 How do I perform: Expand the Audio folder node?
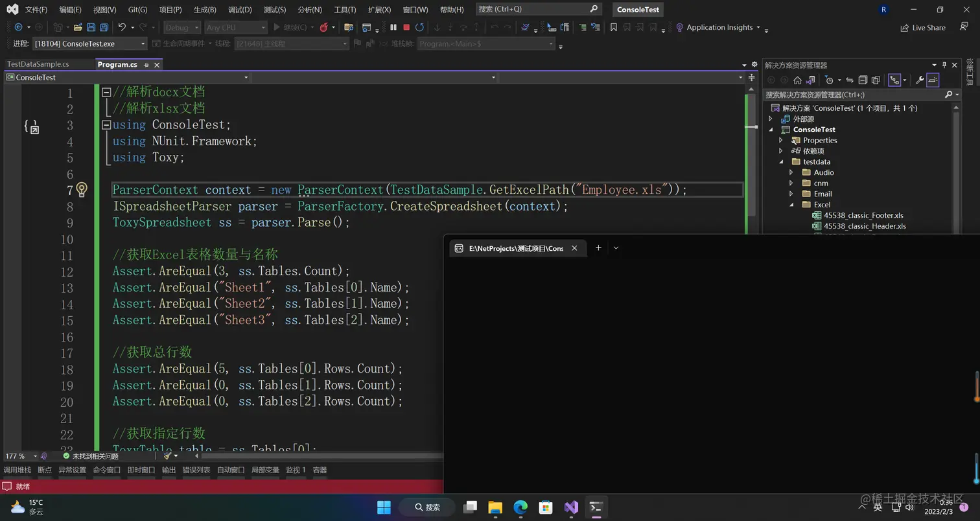pyautogui.click(x=791, y=172)
